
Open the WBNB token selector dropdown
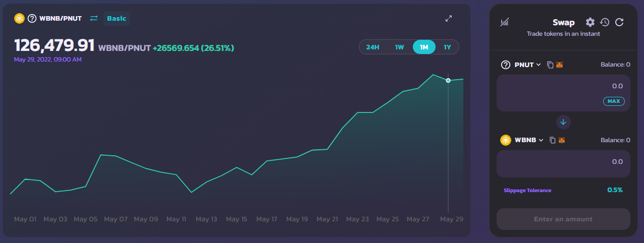click(x=529, y=140)
